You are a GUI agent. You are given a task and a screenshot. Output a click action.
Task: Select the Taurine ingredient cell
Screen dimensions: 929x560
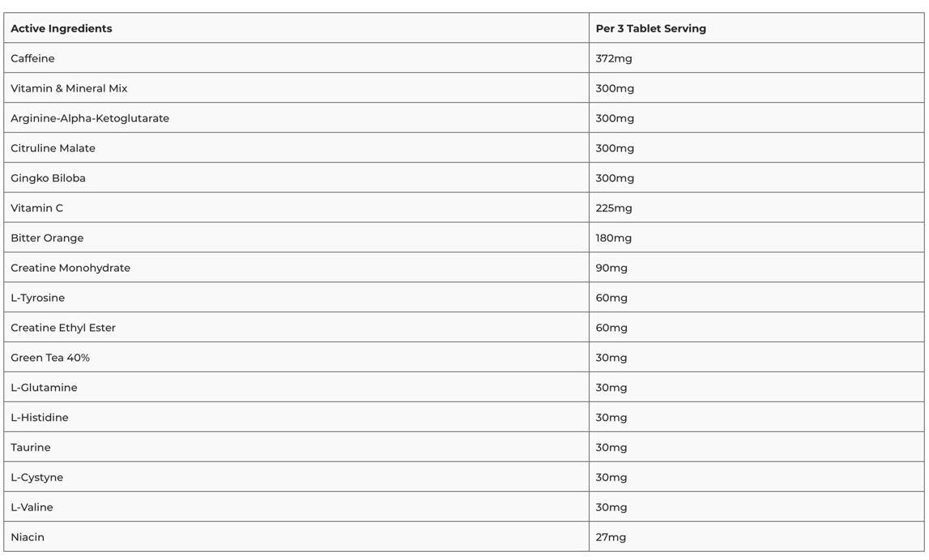coord(296,447)
